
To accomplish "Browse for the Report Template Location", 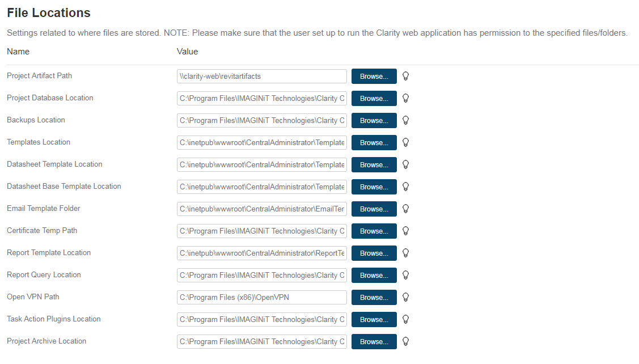I will pos(374,253).
